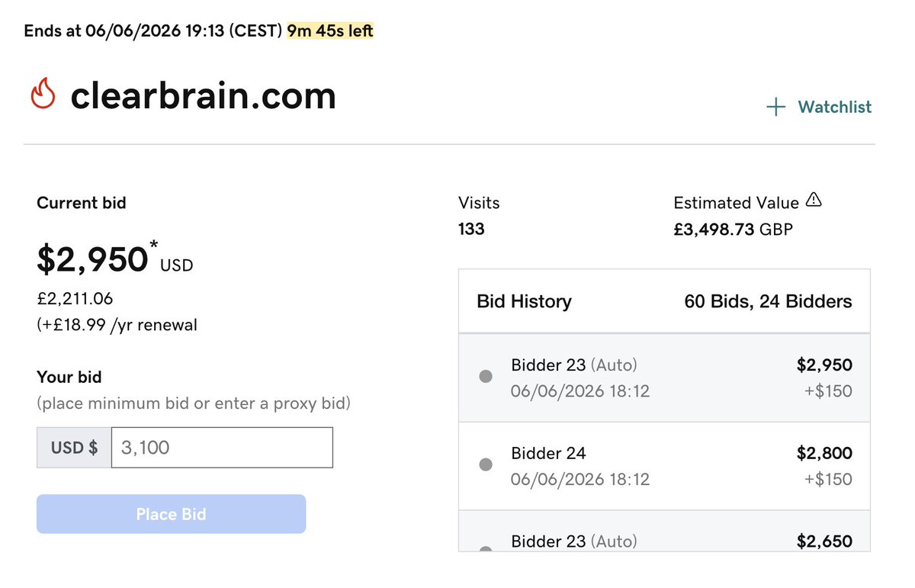915x588 pixels.
Task: Click the USD $ currency prefix box
Action: pyautogui.click(x=74, y=447)
